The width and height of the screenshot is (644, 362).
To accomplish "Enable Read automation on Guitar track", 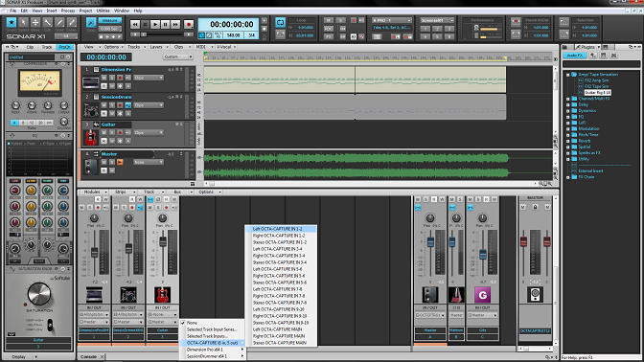I will click(103, 141).
